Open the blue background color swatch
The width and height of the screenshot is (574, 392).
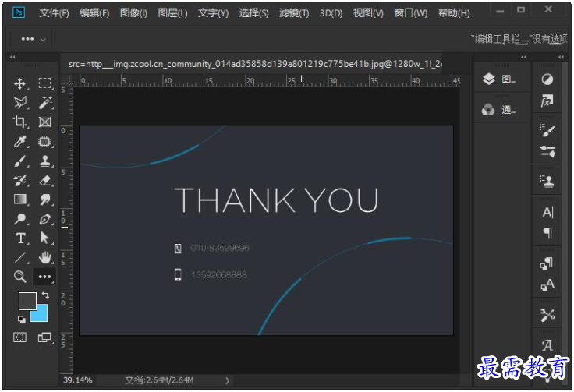pos(41,315)
